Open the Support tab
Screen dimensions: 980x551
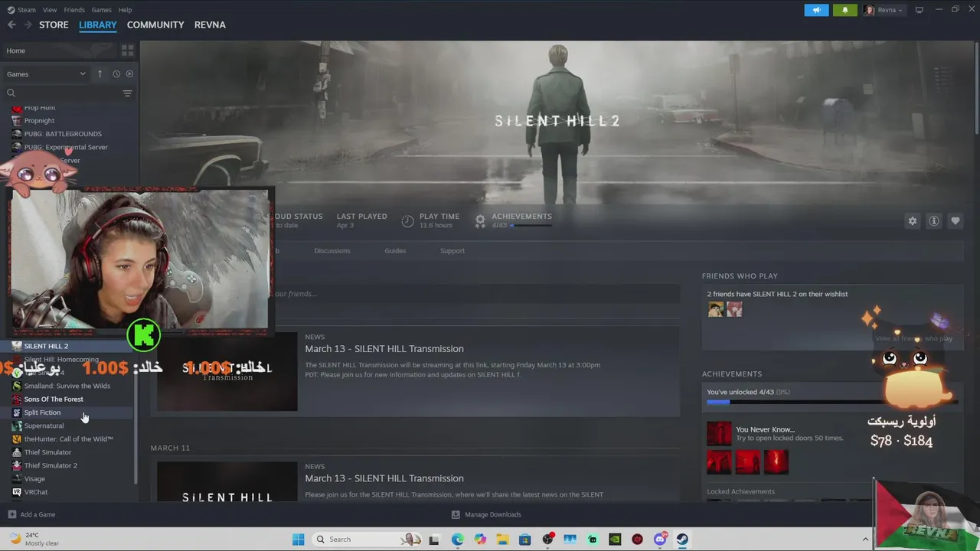point(452,250)
